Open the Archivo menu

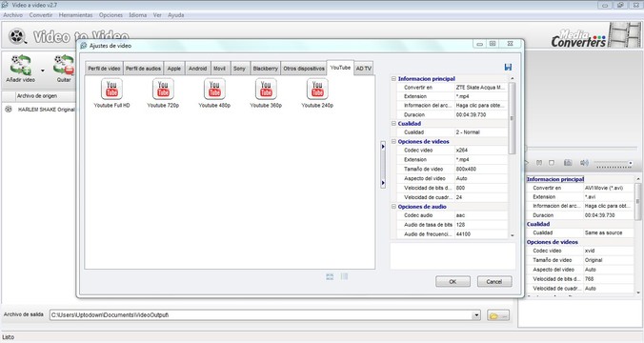click(x=13, y=15)
